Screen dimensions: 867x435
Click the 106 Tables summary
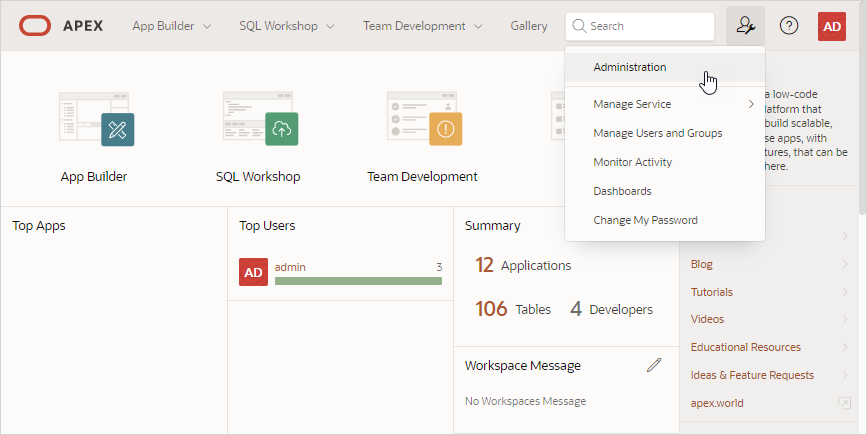[513, 309]
